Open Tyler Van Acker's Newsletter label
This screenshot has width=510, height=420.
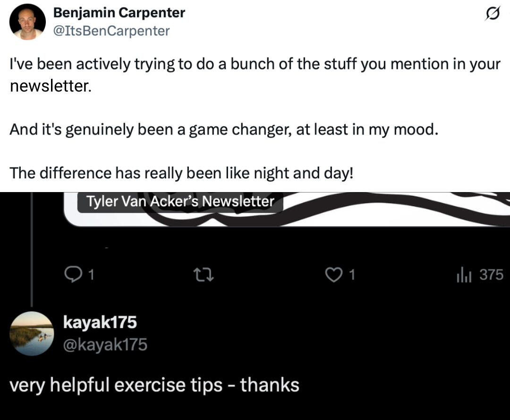180,202
